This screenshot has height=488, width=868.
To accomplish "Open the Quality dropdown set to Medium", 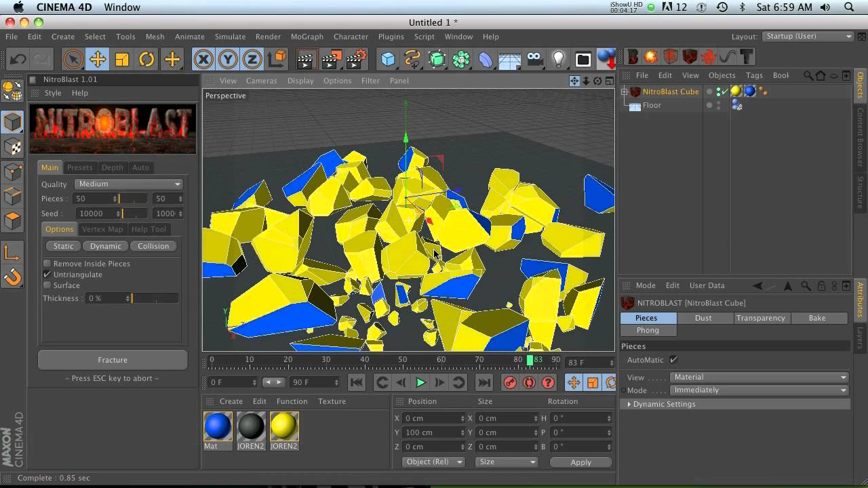I will coord(128,184).
